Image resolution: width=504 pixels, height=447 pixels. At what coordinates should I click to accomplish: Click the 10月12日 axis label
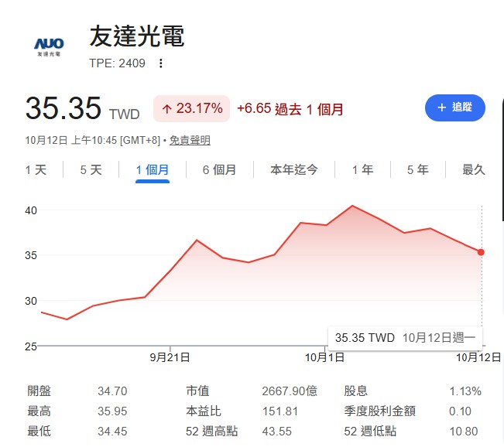point(478,357)
